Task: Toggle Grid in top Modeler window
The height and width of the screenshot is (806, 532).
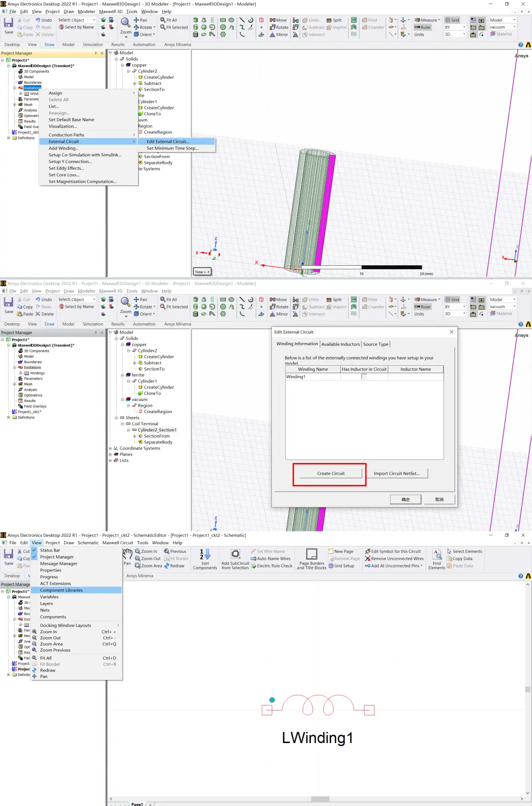Action: click(452, 20)
